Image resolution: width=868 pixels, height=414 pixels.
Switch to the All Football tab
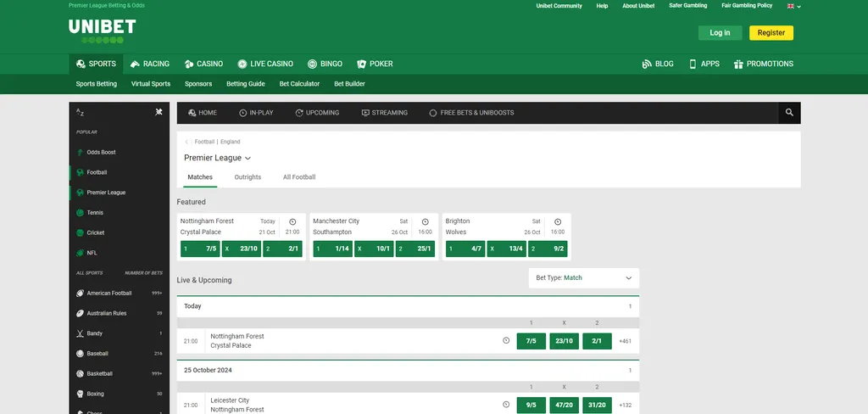click(x=299, y=177)
